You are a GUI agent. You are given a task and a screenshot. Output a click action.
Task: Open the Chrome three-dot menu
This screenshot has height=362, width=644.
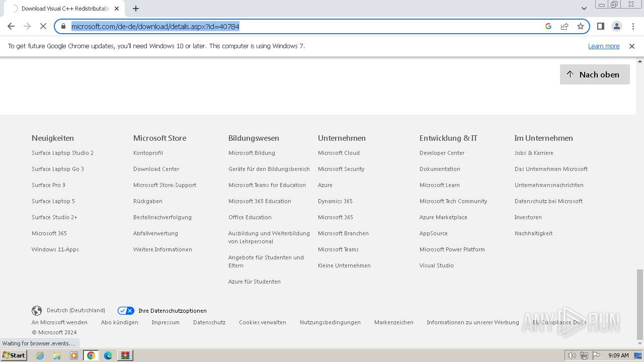point(632,26)
